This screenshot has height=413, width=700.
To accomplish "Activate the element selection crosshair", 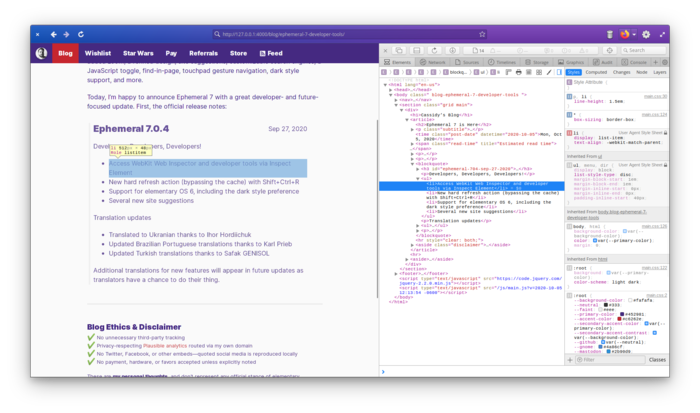I will pos(609,50).
